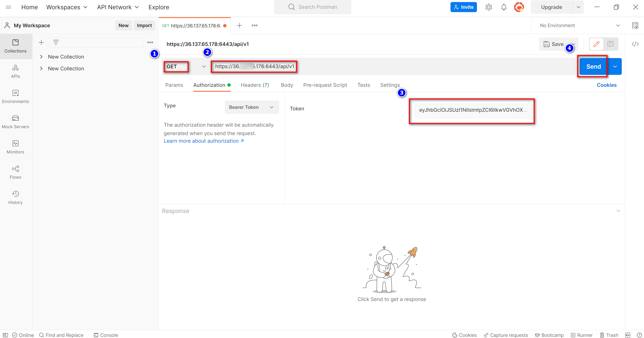The height and width of the screenshot is (338, 644).
Task: Open Learn more about authorization link
Action: (x=204, y=141)
